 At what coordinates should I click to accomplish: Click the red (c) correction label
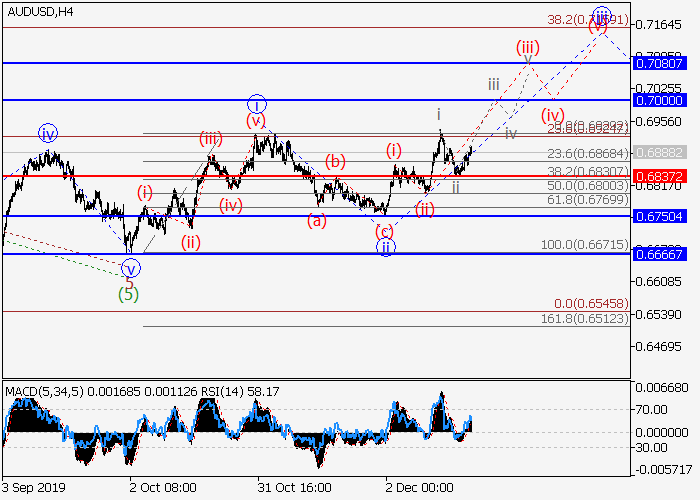(x=384, y=230)
